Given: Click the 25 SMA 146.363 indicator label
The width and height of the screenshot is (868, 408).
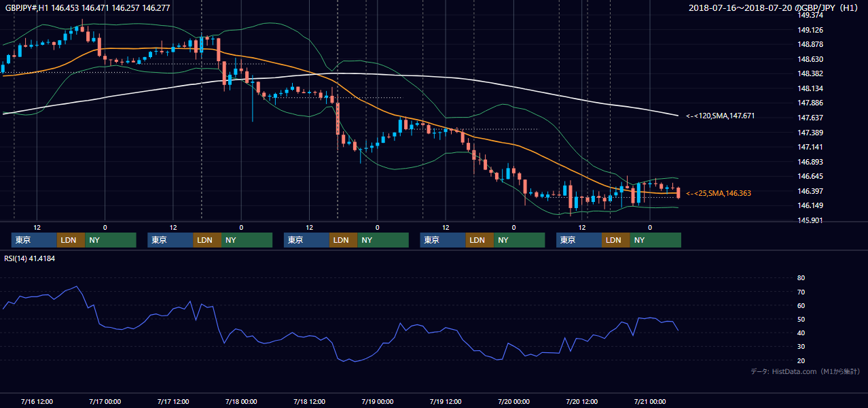Looking at the screenshot, I should point(719,194).
